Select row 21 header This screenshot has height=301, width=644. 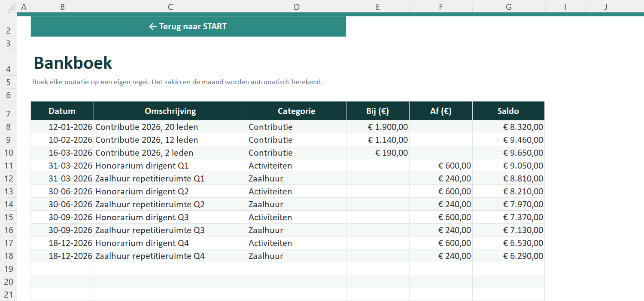tap(9, 295)
